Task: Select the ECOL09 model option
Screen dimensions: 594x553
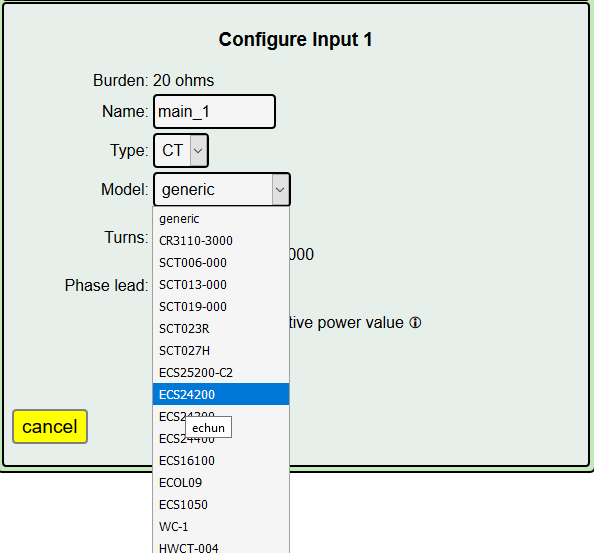Action: tap(221, 483)
